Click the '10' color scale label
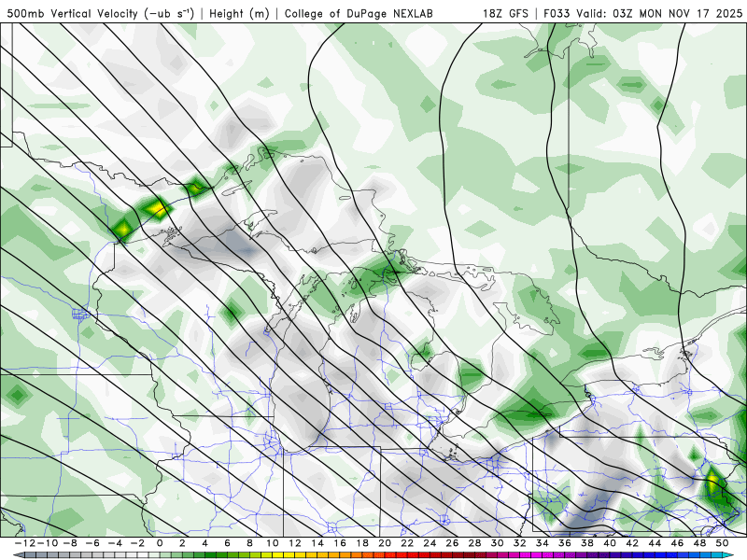 point(272,543)
